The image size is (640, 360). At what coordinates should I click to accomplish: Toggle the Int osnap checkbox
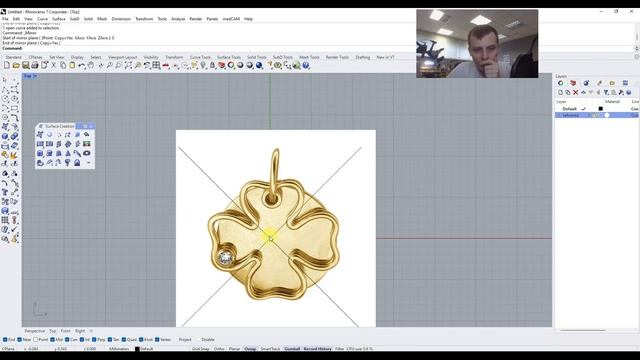click(x=82, y=340)
